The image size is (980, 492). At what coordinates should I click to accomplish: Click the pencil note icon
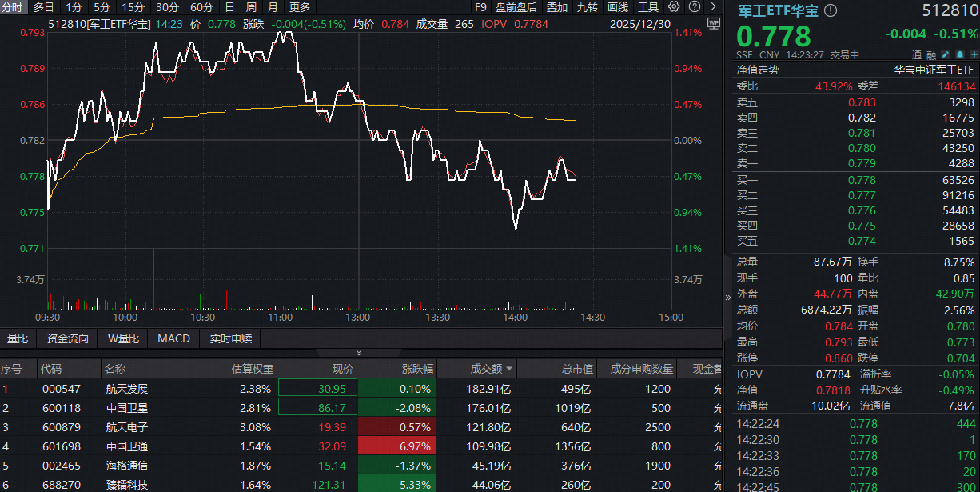tap(946, 55)
